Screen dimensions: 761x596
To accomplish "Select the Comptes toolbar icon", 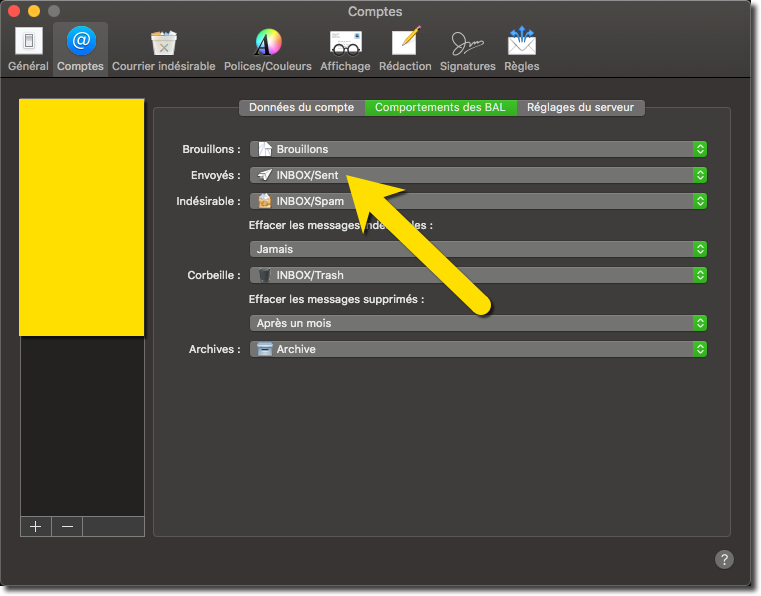I will coord(80,49).
